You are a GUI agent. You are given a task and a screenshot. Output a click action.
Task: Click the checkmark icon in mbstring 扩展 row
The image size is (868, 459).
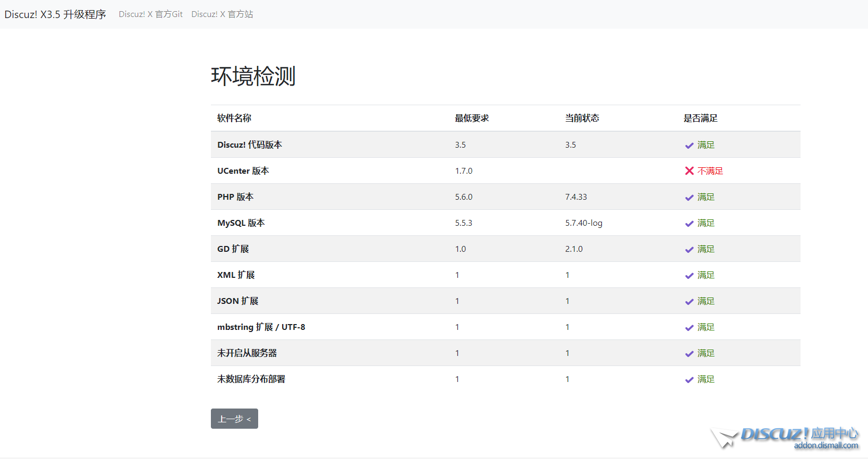point(689,327)
